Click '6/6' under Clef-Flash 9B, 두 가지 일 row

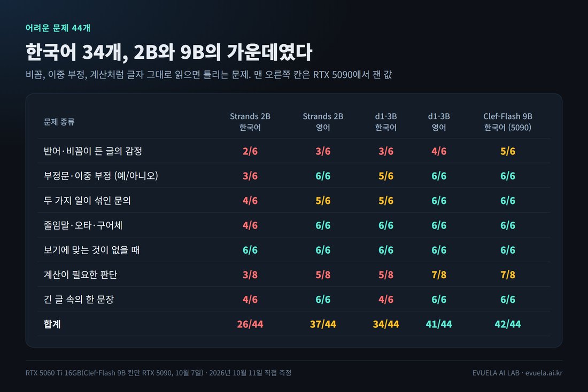pos(508,200)
